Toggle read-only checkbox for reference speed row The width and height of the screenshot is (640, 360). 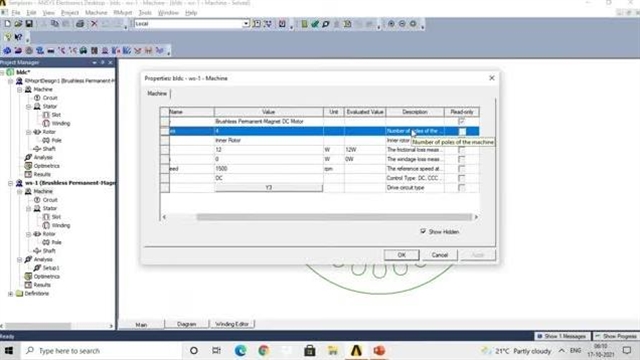pyautogui.click(x=461, y=169)
